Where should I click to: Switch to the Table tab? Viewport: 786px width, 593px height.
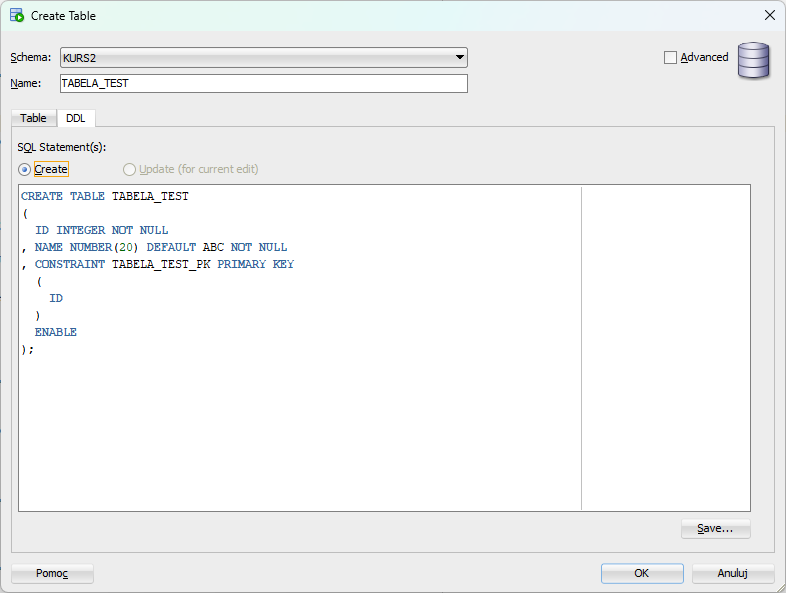pyautogui.click(x=33, y=118)
